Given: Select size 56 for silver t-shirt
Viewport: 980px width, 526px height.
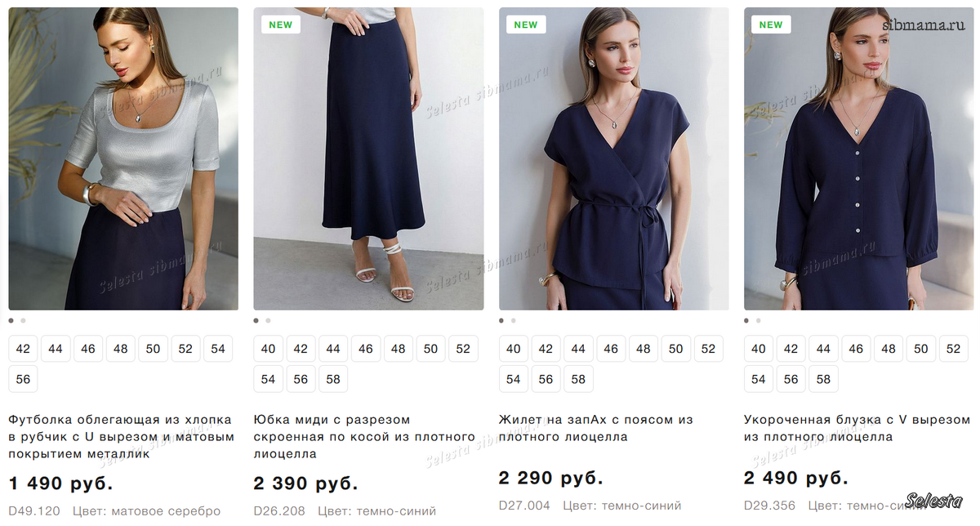Looking at the screenshot, I should [x=23, y=379].
